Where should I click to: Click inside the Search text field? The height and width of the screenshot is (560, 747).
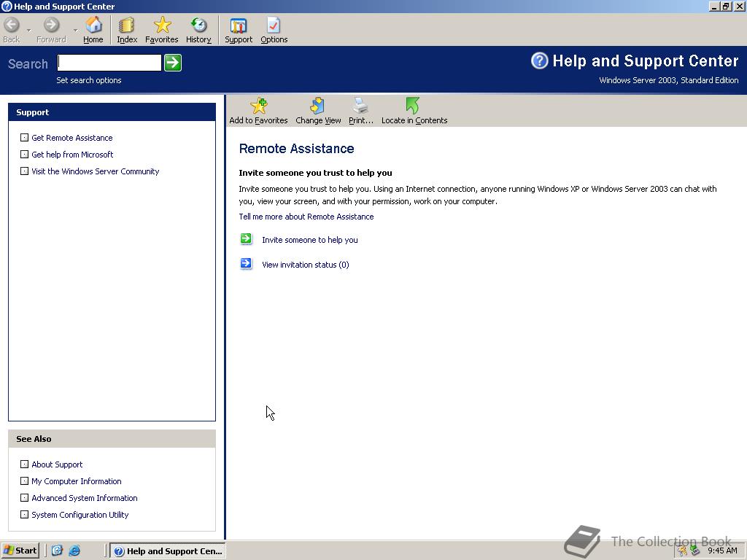pos(108,63)
